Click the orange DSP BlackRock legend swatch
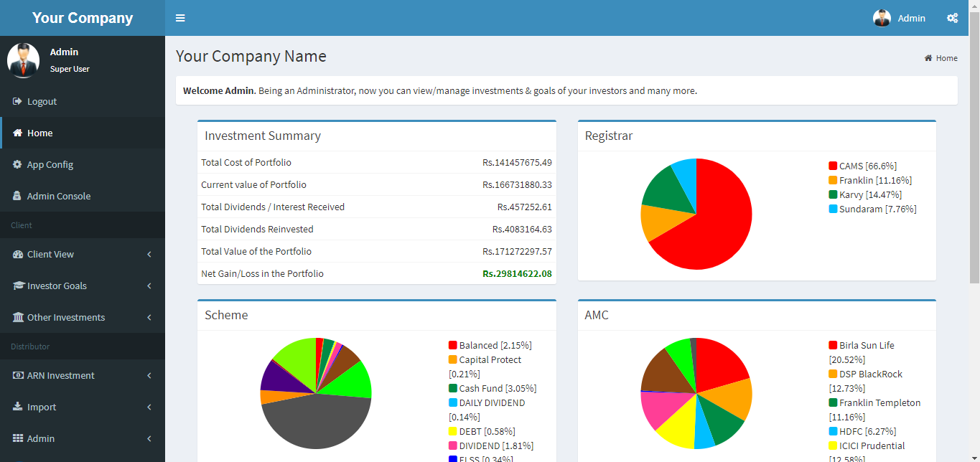This screenshot has height=462, width=980. 833,374
